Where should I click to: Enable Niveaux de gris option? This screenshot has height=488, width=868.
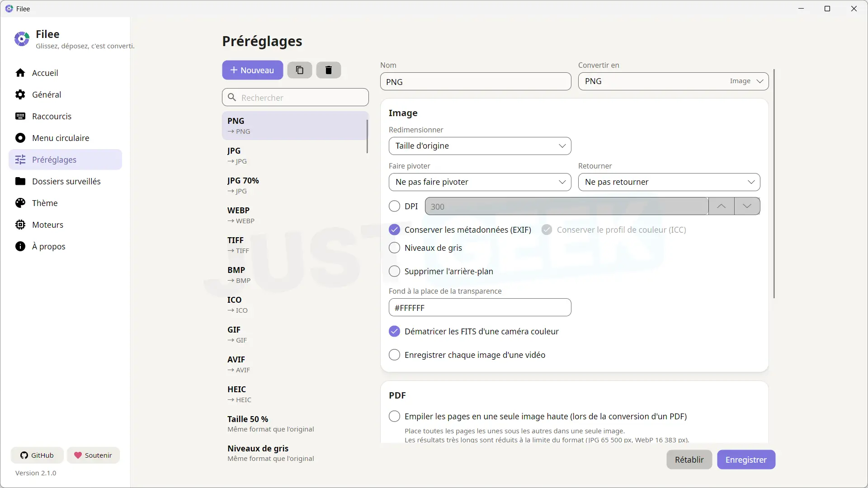pos(394,248)
